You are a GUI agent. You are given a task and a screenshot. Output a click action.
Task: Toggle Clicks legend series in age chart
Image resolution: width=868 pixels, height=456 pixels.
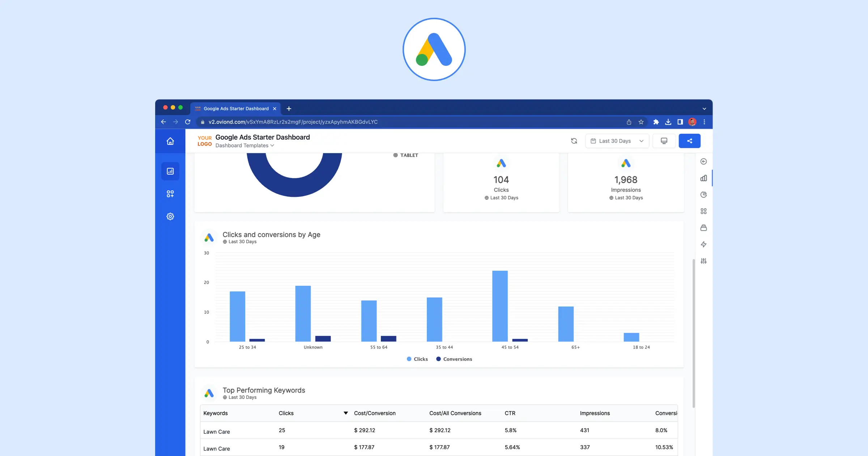point(417,359)
